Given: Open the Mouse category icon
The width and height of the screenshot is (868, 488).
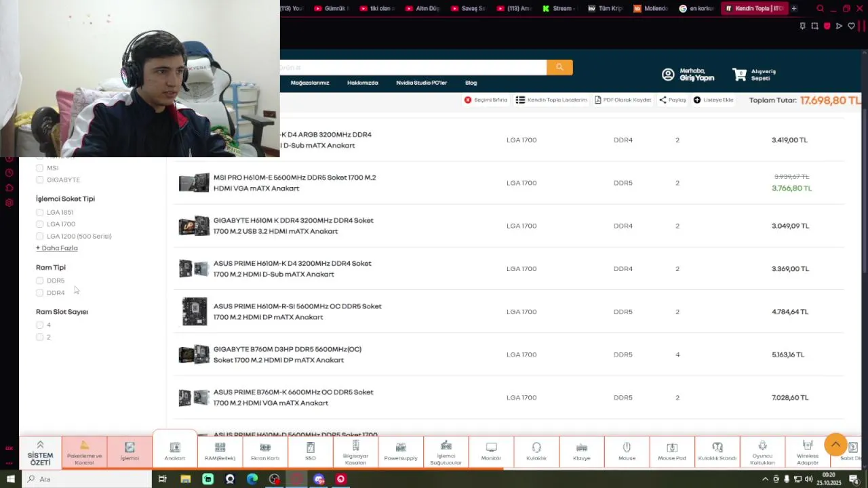Looking at the screenshot, I should (627, 447).
